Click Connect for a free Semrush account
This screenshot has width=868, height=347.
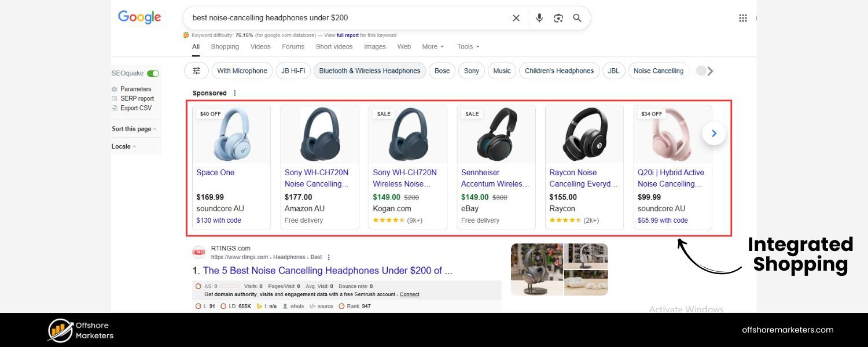point(409,294)
